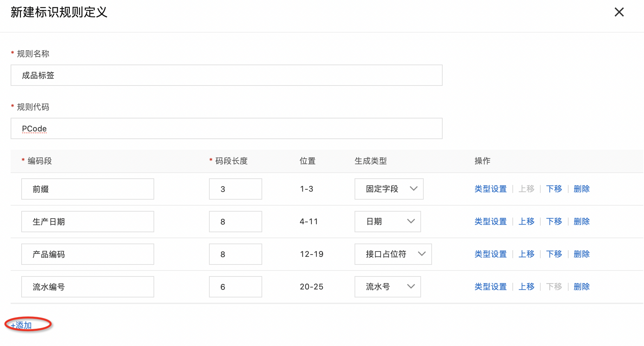Viewport: 644px width, 346px height.
Task: Delete the 产品编码 row
Action: [582, 254]
